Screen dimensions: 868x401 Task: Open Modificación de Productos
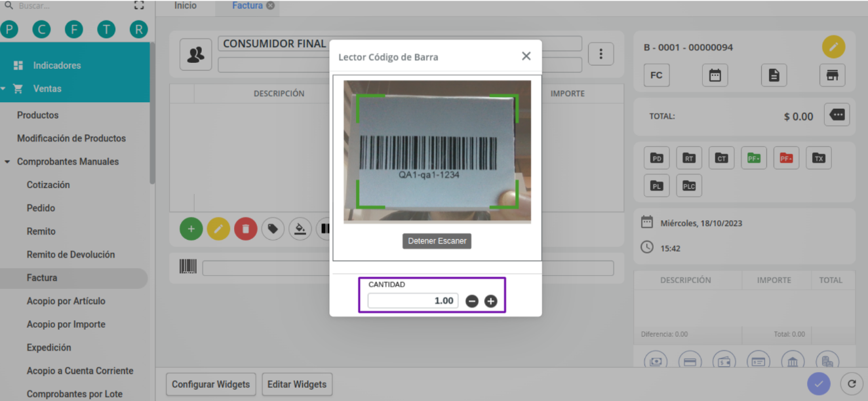pyautogui.click(x=71, y=138)
